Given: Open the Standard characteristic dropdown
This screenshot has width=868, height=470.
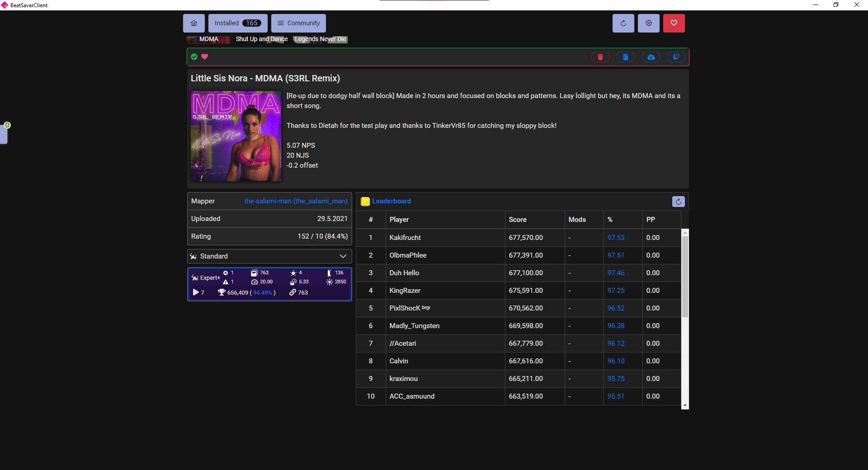Looking at the screenshot, I should (x=269, y=256).
